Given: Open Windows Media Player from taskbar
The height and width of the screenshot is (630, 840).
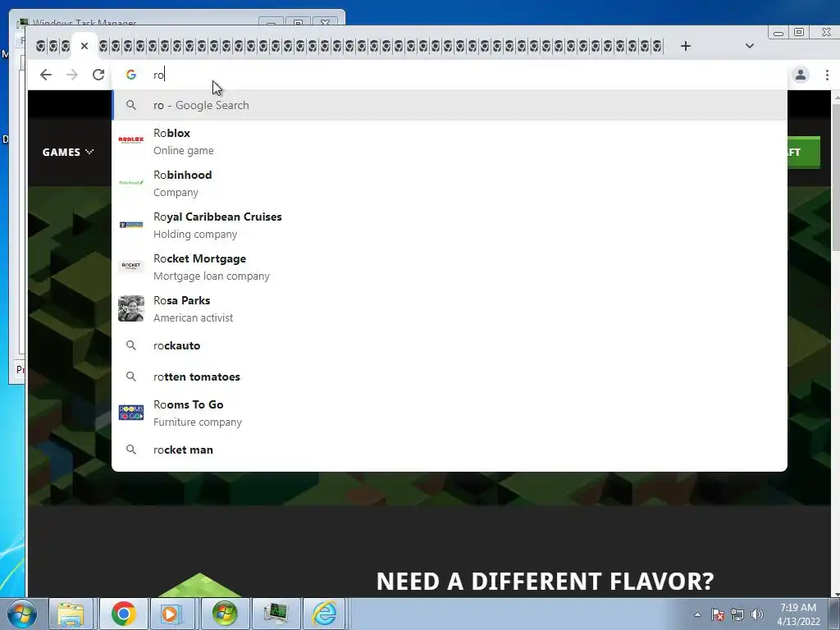Looking at the screenshot, I should point(172,614).
